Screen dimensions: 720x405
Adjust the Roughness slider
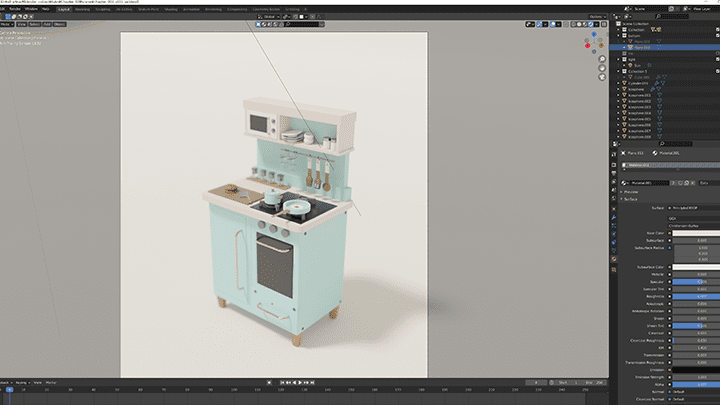(696, 296)
